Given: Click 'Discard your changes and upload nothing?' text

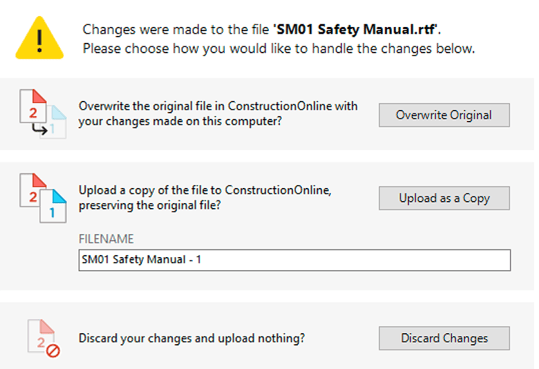Looking at the screenshot, I should pos(191,338).
